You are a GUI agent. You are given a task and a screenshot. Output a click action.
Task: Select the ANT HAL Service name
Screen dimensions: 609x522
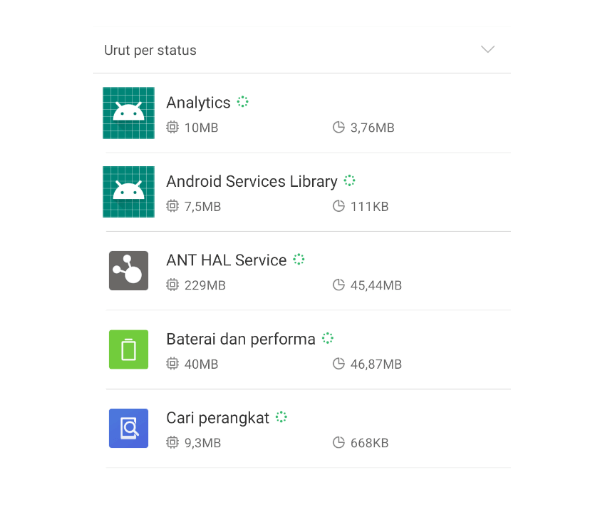(x=226, y=261)
